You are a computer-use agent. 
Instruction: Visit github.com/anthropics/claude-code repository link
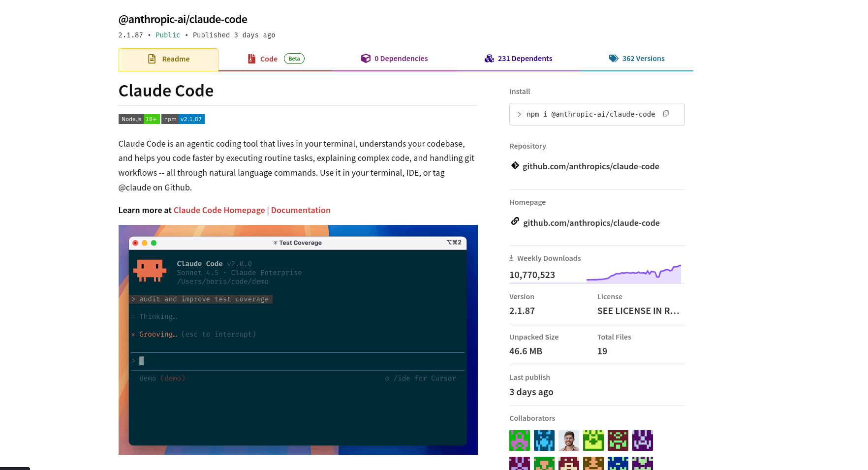[x=591, y=166]
